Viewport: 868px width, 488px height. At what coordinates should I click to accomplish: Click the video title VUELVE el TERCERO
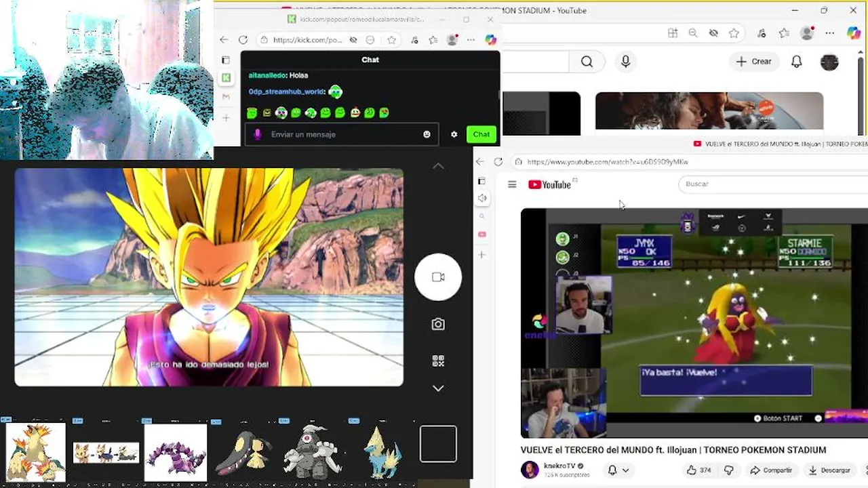click(x=673, y=450)
